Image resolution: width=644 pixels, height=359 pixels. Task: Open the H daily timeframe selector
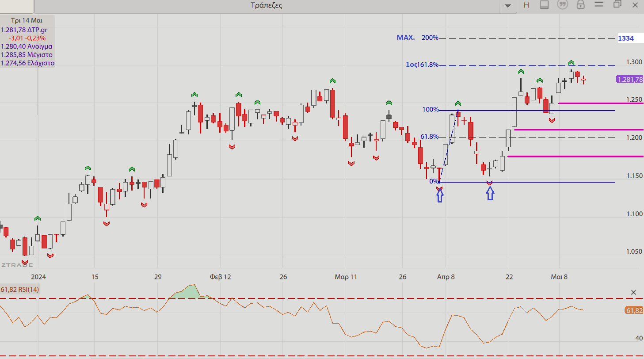tap(526, 5)
